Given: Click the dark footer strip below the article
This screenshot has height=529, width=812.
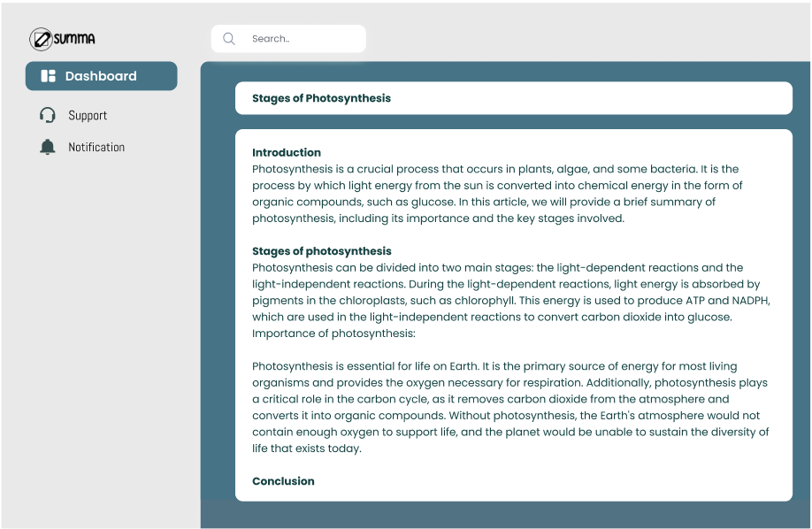Looking at the screenshot, I should 505,515.
